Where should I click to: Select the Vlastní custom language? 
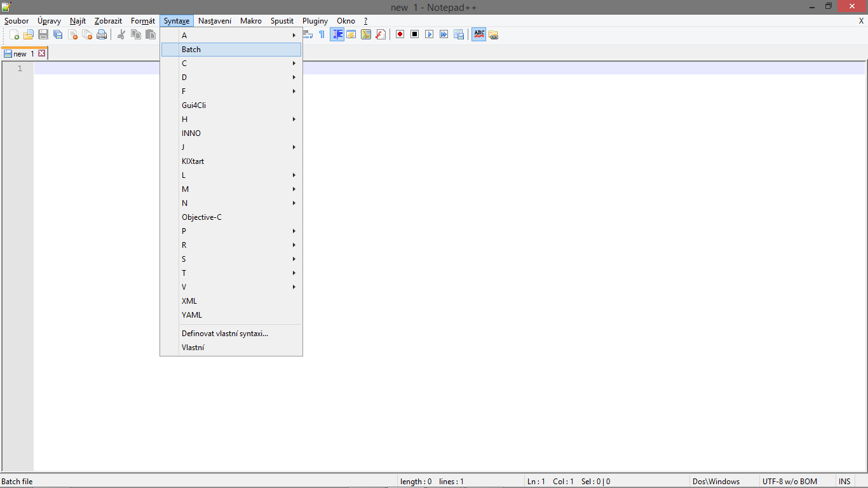click(193, 347)
